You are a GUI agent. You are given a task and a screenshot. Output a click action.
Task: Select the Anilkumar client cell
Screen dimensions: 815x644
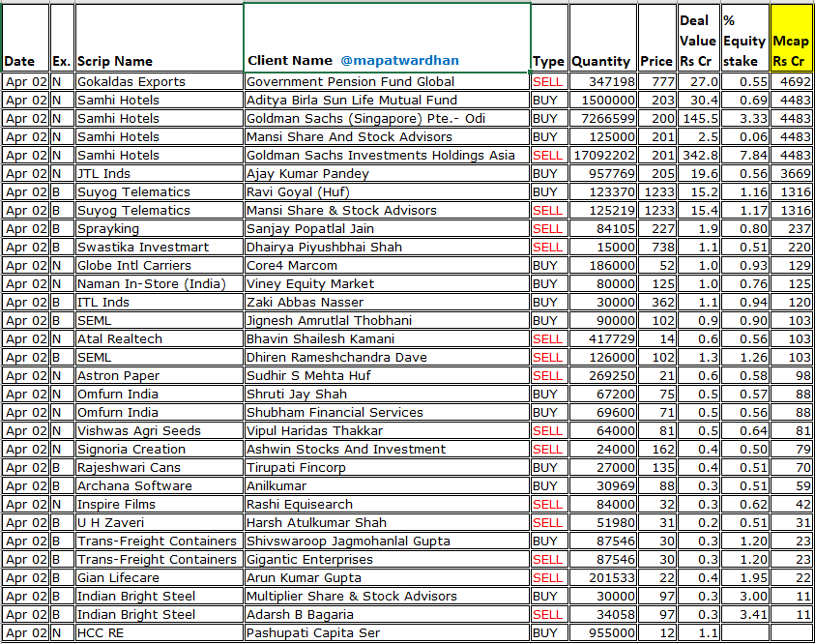pos(387,485)
